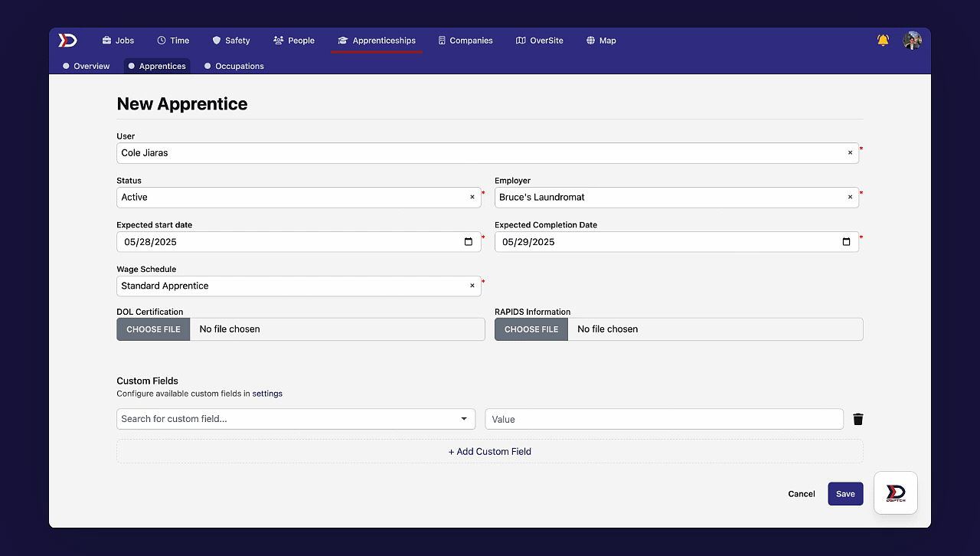The image size is (980, 556).
Task: Cancel the new apprentice form
Action: click(802, 494)
